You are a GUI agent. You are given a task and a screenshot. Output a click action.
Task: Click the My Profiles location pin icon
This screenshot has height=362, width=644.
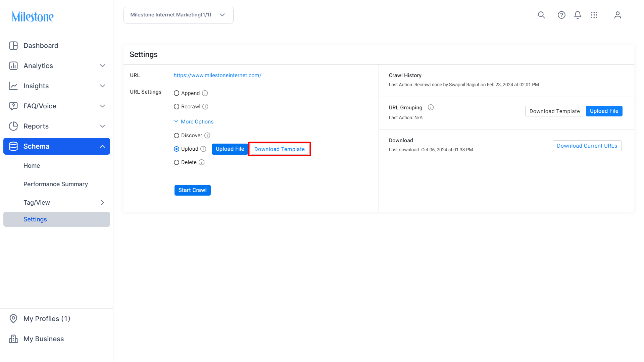click(x=13, y=319)
